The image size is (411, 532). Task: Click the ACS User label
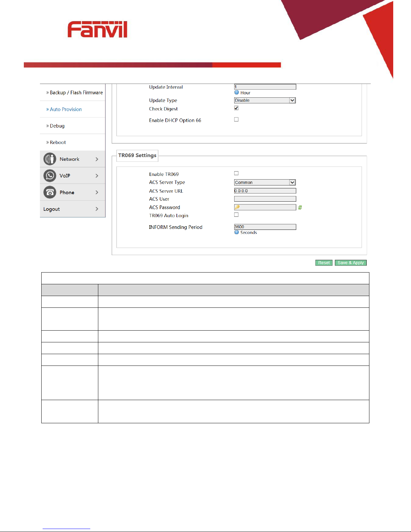point(159,199)
